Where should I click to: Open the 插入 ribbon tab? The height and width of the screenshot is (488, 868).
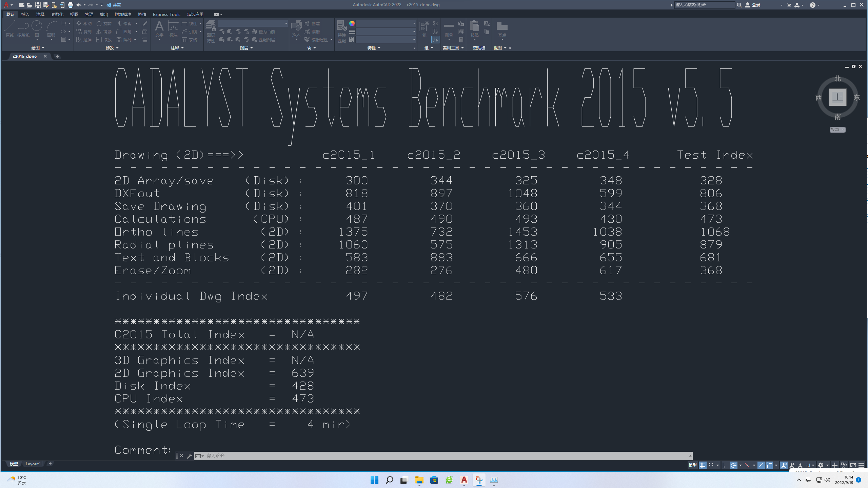click(x=25, y=14)
